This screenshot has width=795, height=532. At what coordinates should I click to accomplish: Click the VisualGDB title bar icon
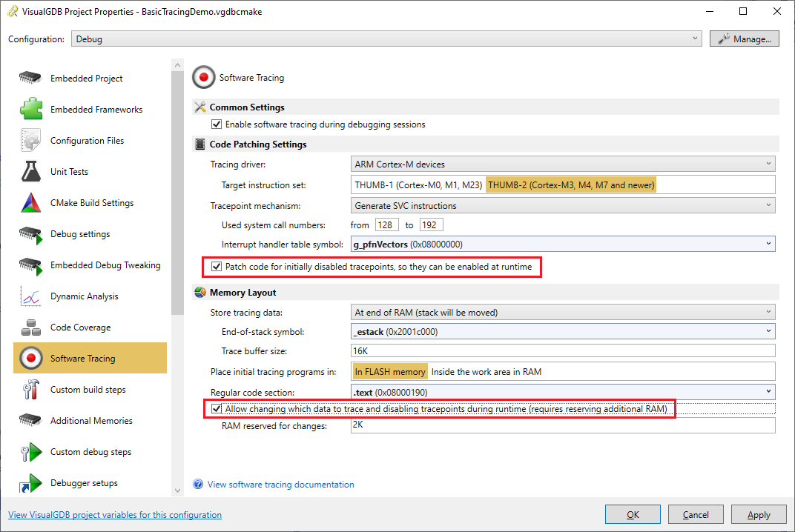click(x=12, y=11)
